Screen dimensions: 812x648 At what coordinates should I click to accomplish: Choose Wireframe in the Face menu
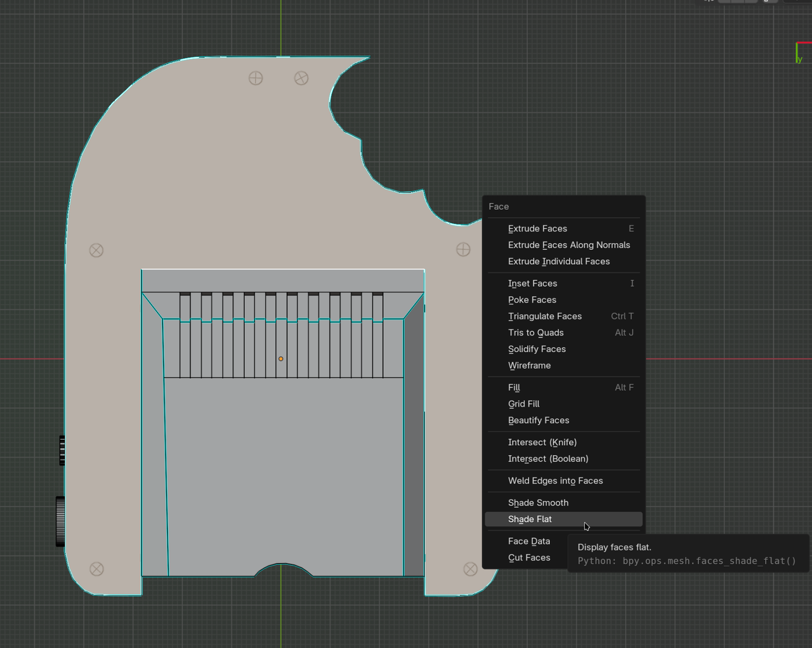pyautogui.click(x=529, y=366)
